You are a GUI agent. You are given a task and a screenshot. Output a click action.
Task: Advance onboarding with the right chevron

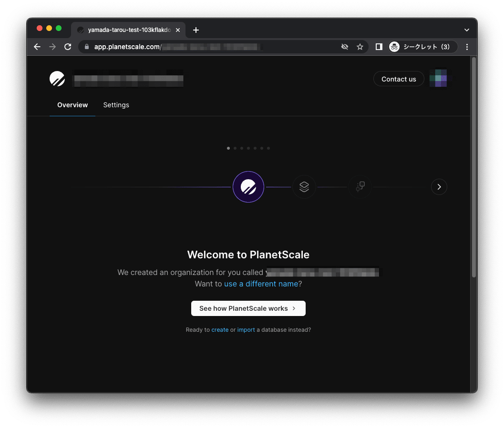tap(439, 187)
